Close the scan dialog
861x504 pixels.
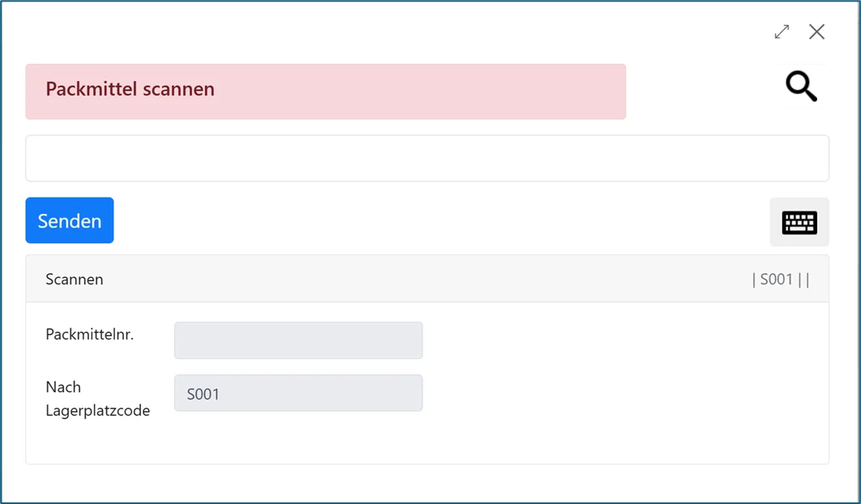tap(816, 32)
